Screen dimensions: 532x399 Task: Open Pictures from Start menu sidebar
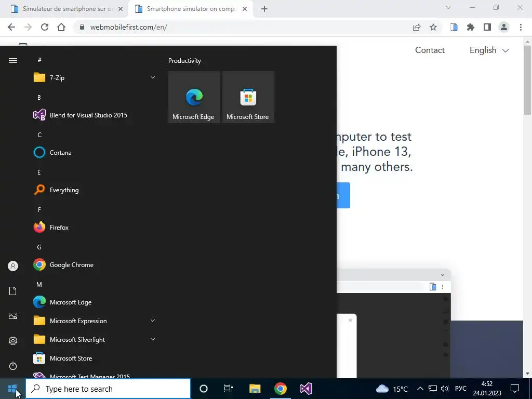pos(13,316)
